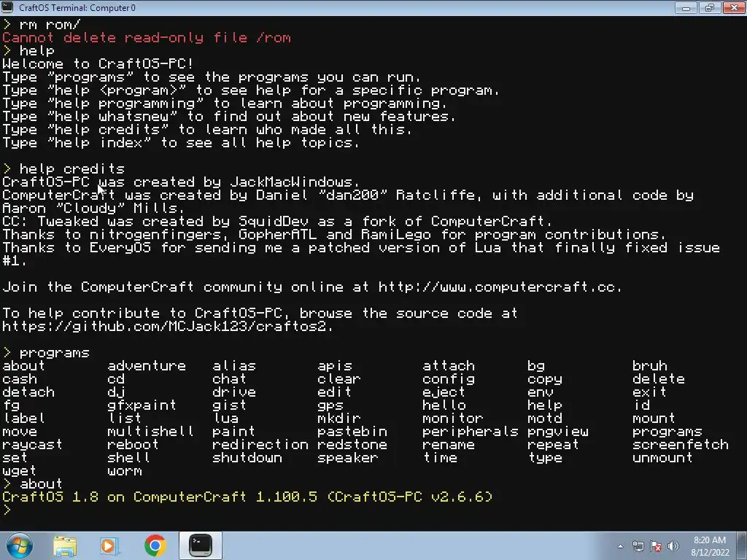Image resolution: width=747 pixels, height=560 pixels.
Task: Click 'alias' in the programs list
Action: 234,366
